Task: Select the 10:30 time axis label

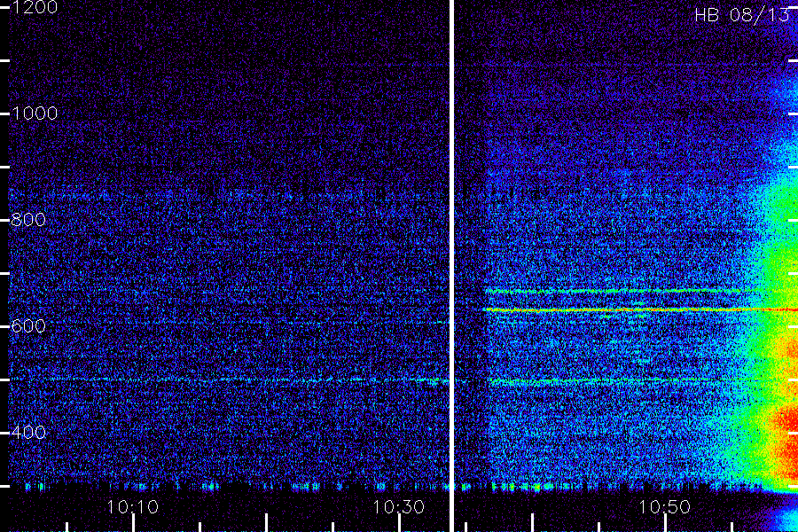Action: [398, 506]
